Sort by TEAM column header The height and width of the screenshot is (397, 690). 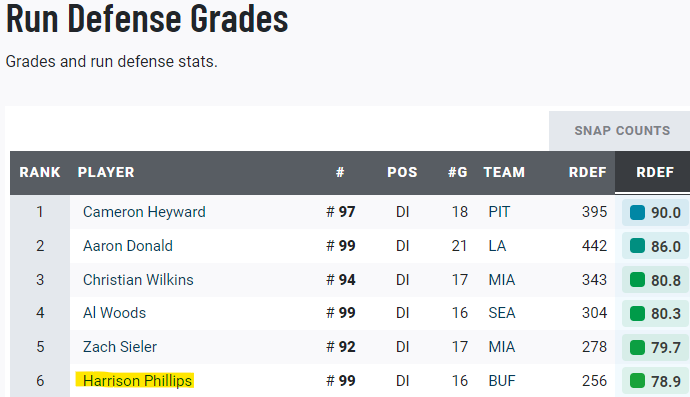click(504, 172)
